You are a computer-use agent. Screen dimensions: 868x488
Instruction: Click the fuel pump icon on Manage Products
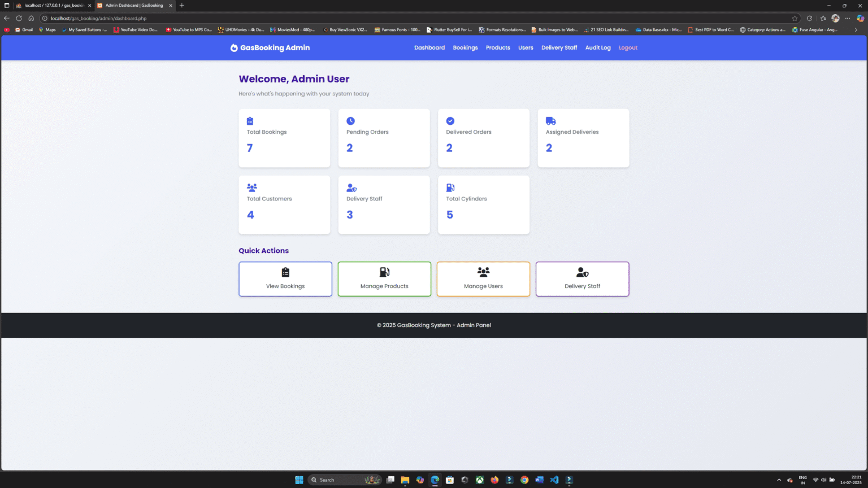384,272
